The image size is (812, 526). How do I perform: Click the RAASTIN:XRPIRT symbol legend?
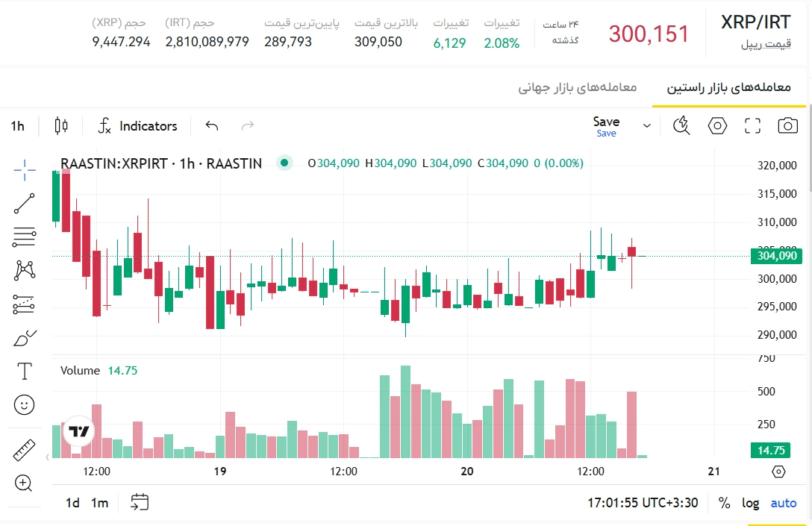pyautogui.click(x=161, y=163)
